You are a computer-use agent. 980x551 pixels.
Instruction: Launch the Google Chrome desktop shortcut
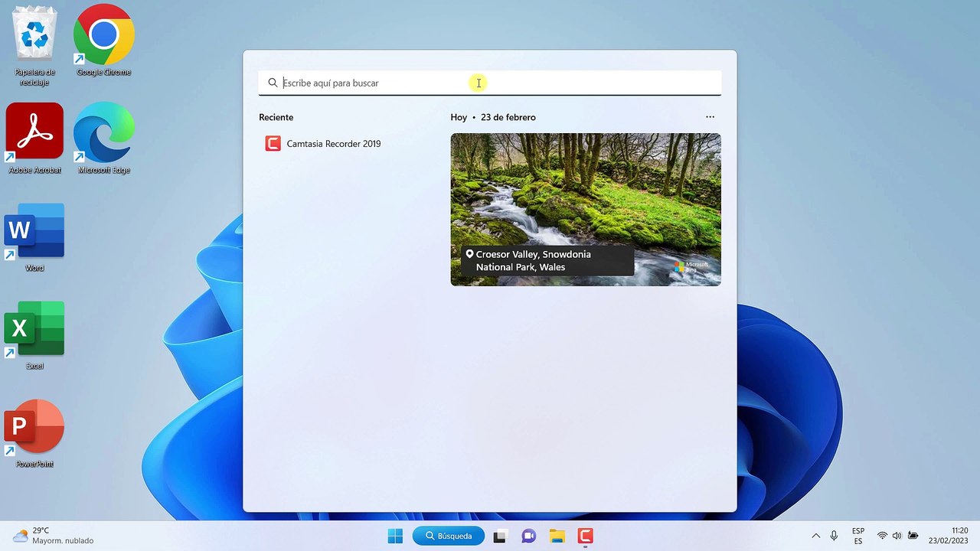click(104, 41)
